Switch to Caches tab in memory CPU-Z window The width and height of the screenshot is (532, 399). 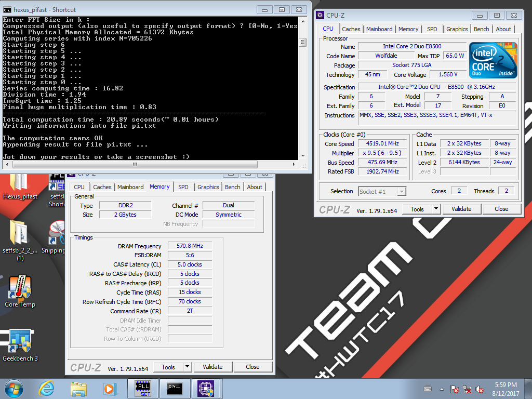tap(102, 187)
